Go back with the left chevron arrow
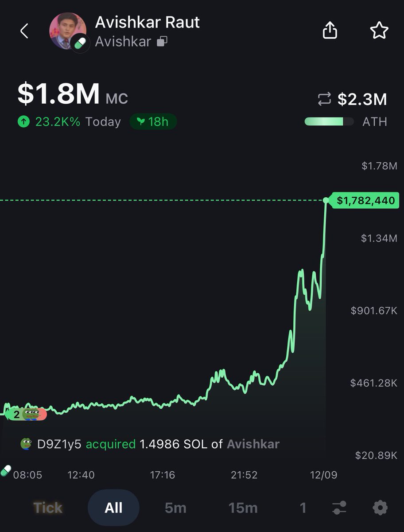The width and height of the screenshot is (404, 532). (24, 31)
